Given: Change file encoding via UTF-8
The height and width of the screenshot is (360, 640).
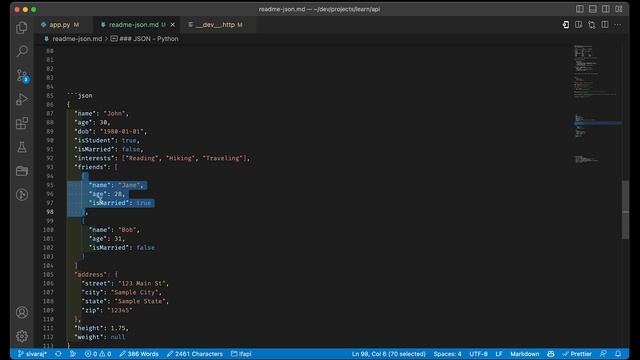Looking at the screenshot, I should point(478,354).
